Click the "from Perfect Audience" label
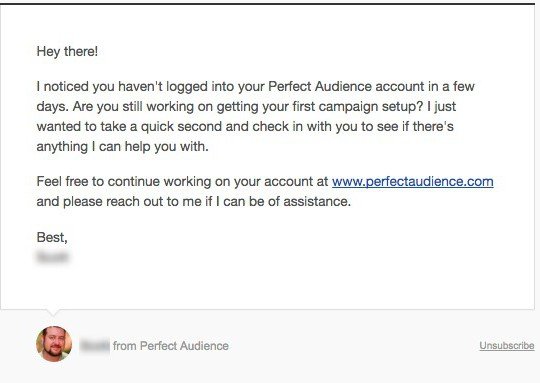Viewport: 540px width, 383px height. coord(171,346)
